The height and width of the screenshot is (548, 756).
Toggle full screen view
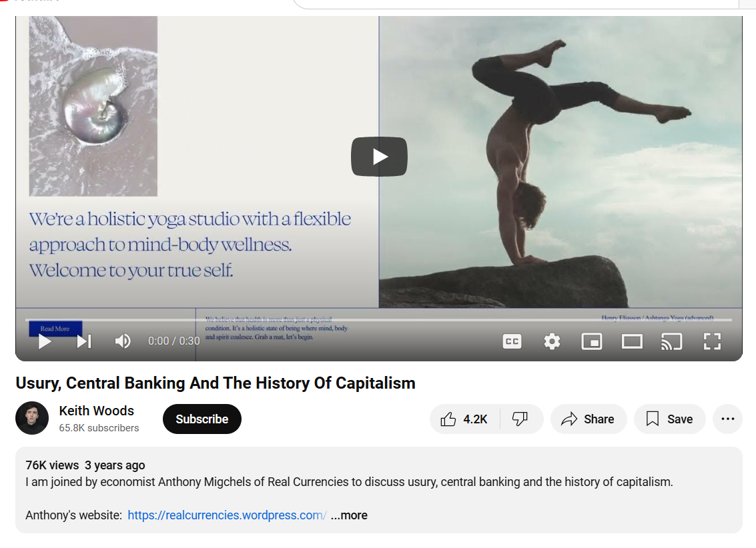click(712, 341)
